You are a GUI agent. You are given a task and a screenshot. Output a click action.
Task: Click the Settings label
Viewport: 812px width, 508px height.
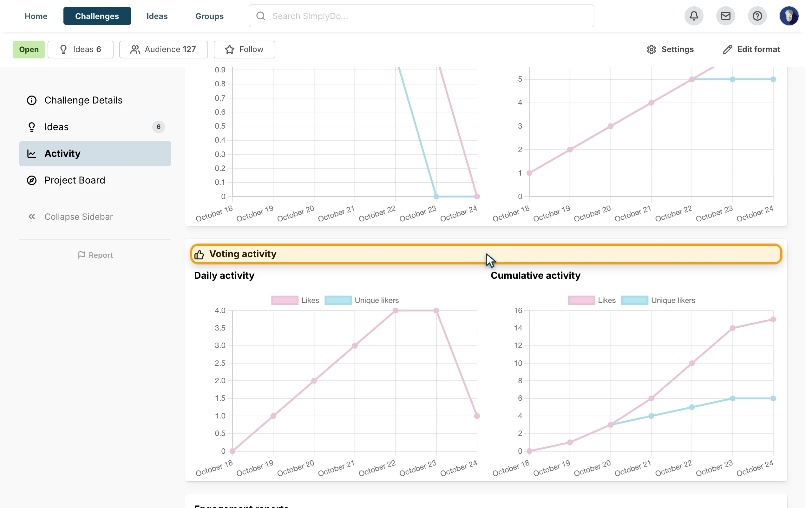[677, 50]
